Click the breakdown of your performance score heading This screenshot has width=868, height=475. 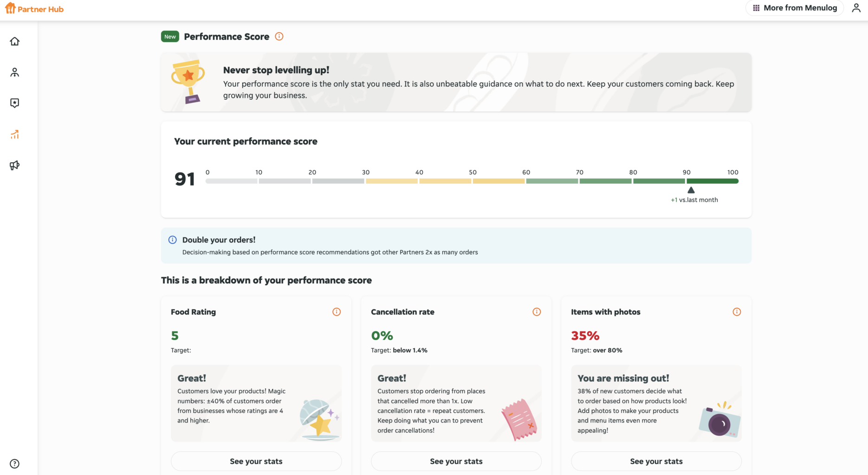[266, 280]
